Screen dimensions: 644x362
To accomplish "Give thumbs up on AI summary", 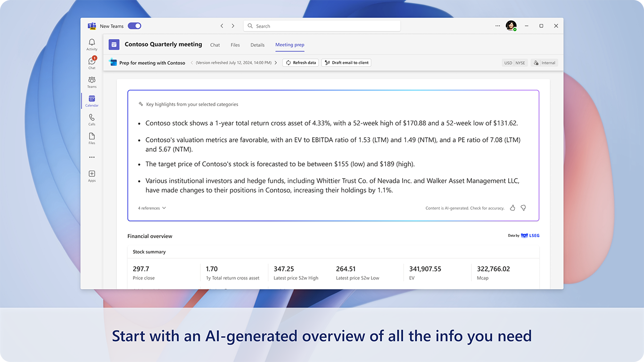I will click(512, 208).
